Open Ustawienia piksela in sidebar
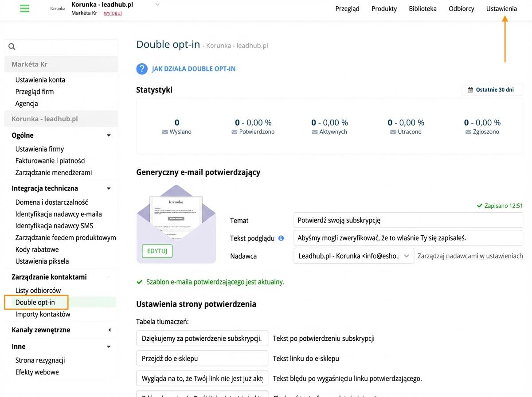The width and height of the screenshot is (532, 397). (x=42, y=261)
